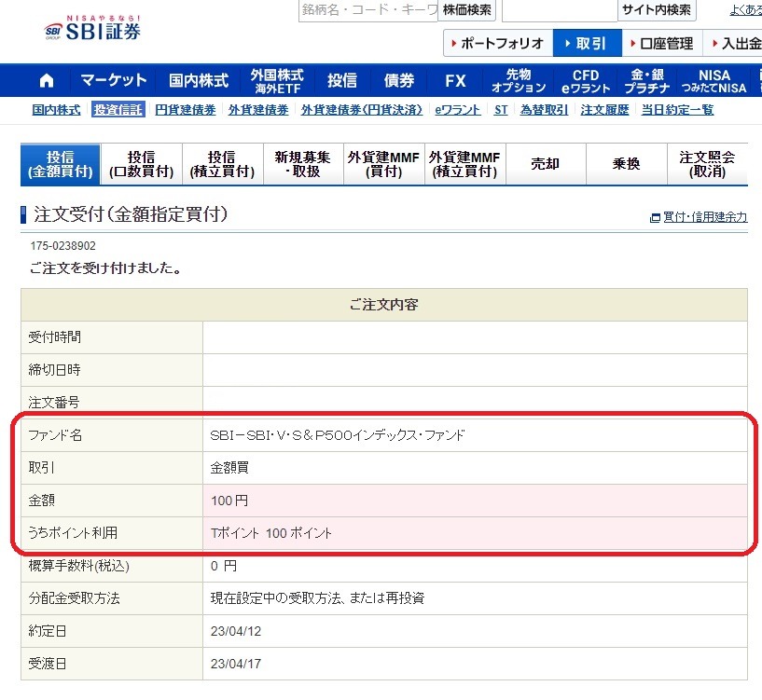Open the 国内株式 sub-navigation link
Image resolution: width=762 pixels, height=700 pixels.
pos(56,110)
